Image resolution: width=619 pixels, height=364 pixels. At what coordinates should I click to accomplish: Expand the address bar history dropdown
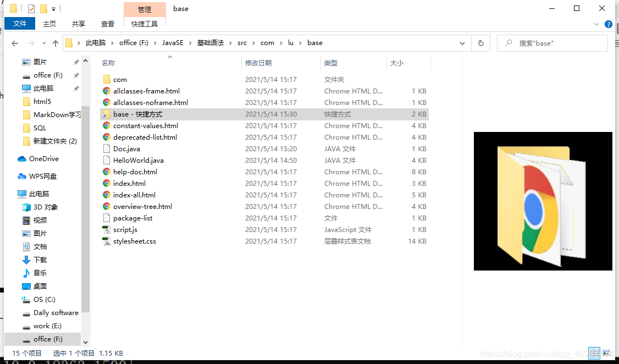463,43
